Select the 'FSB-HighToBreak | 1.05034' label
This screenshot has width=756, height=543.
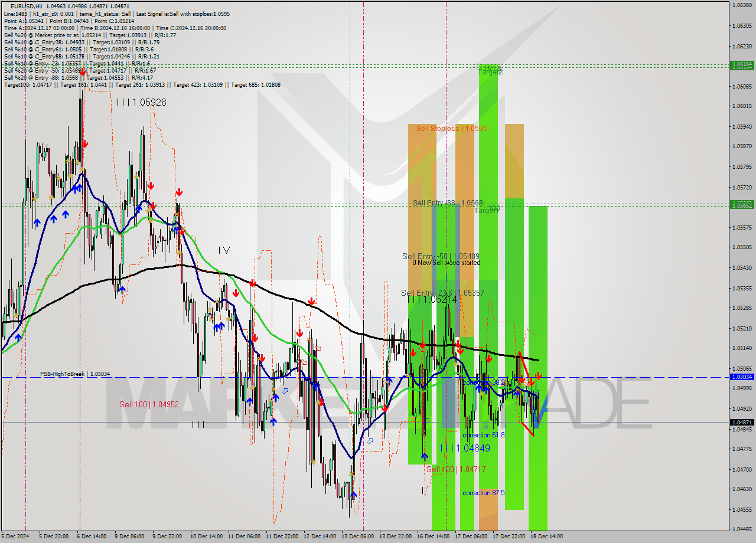click(75, 374)
